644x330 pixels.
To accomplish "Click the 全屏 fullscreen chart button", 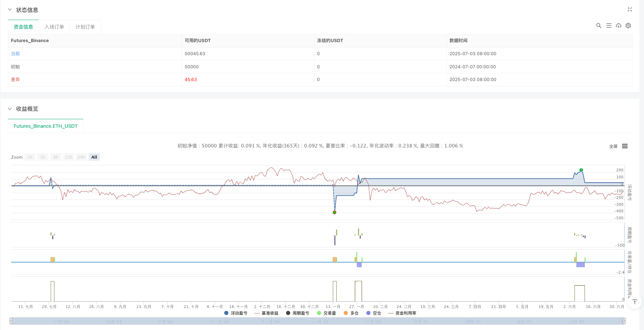I will click(613, 146).
